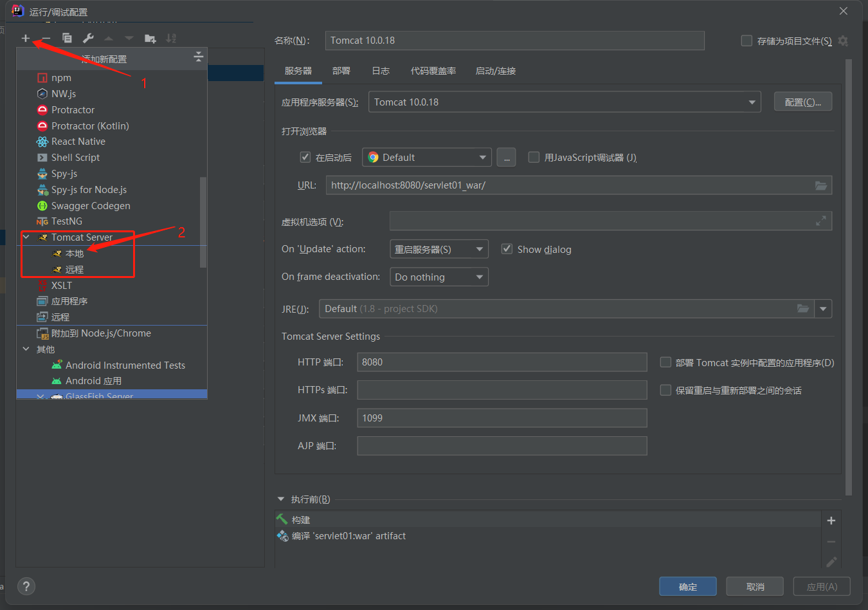Edit the before-launch task with the pencil icon
868x610 pixels.
831,562
